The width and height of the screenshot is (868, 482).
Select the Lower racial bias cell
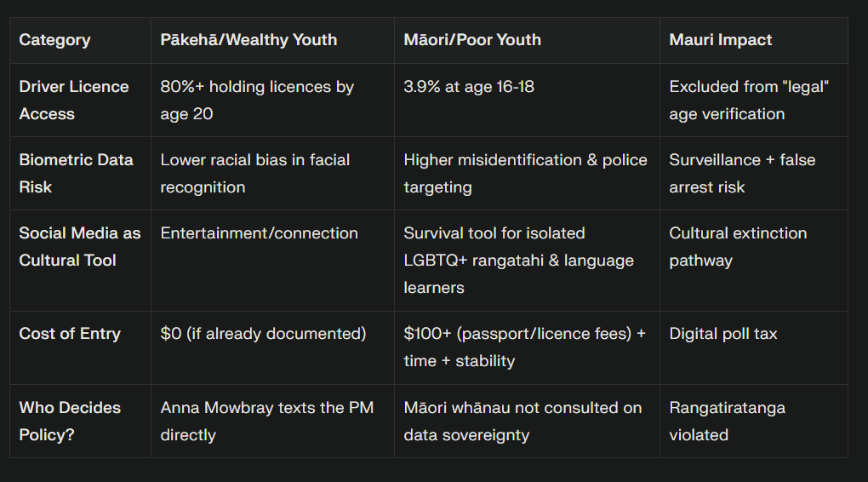pyautogui.click(x=272, y=174)
